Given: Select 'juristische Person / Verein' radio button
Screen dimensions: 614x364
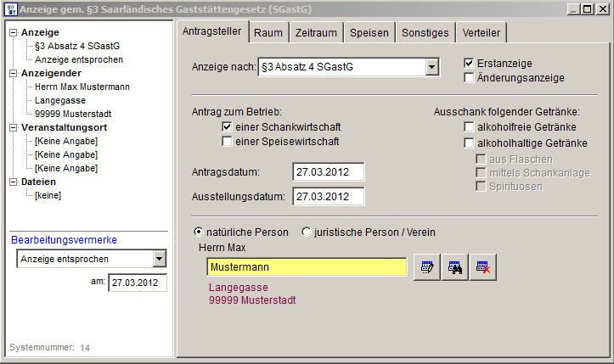Looking at the screenshot, I should 307,232.
